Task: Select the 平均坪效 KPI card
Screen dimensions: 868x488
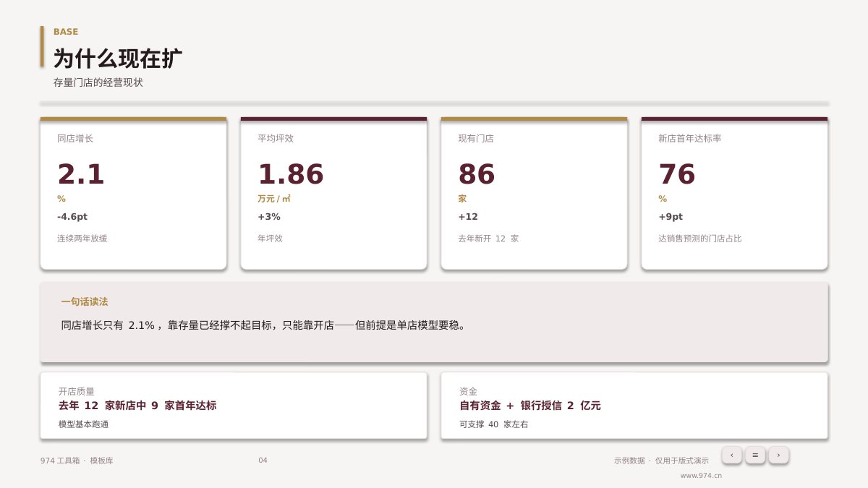Action: pos(333,193)
